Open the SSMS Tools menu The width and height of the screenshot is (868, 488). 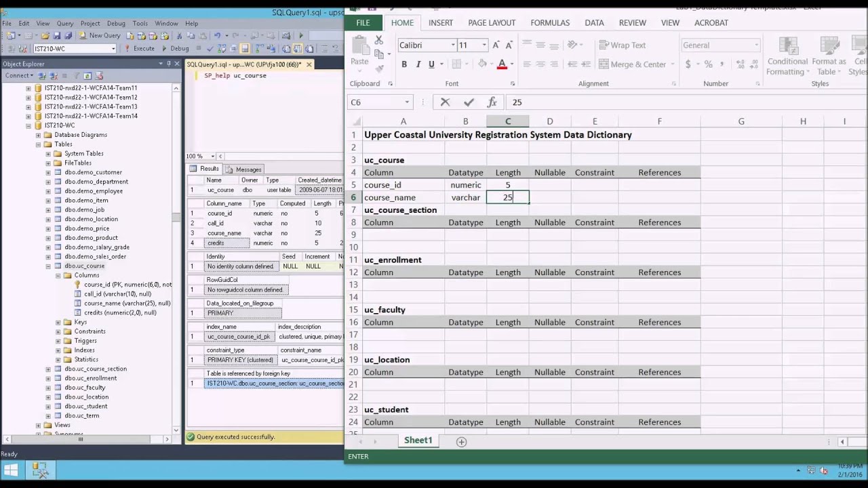(140, 23)
